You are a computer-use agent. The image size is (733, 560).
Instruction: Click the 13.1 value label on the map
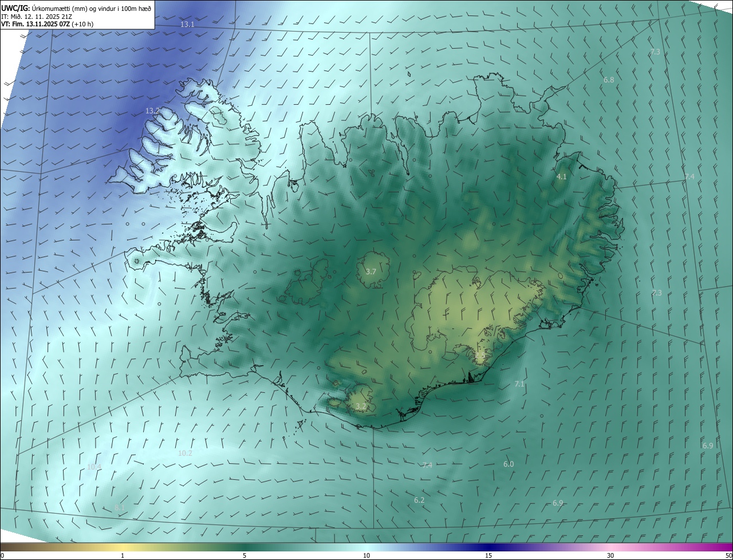point(187,25)
